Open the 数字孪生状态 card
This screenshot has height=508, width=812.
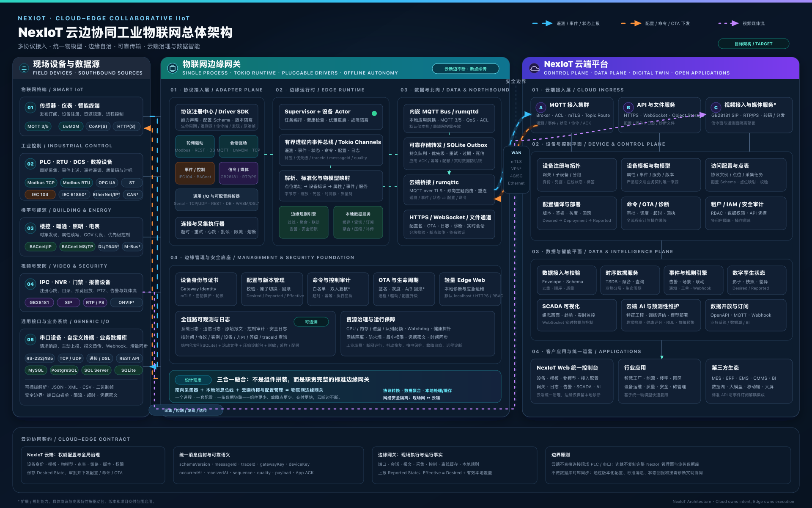[x=757, y=280]
